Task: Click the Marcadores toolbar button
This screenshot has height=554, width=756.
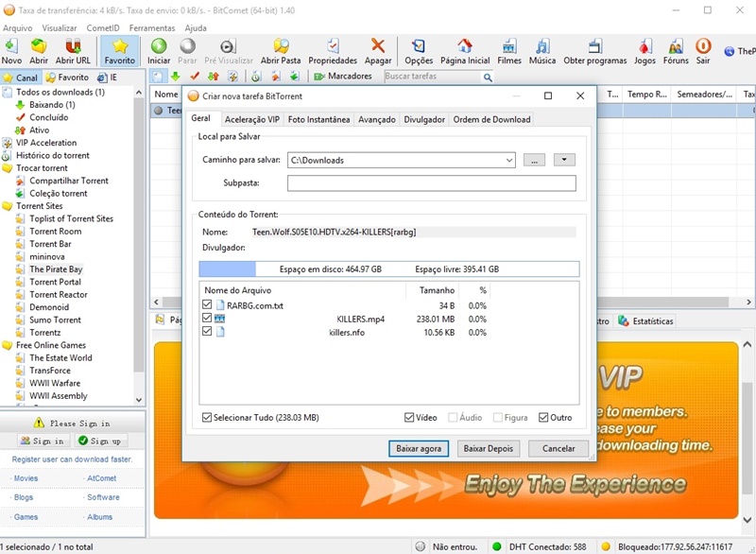Action: pos(343,77)
